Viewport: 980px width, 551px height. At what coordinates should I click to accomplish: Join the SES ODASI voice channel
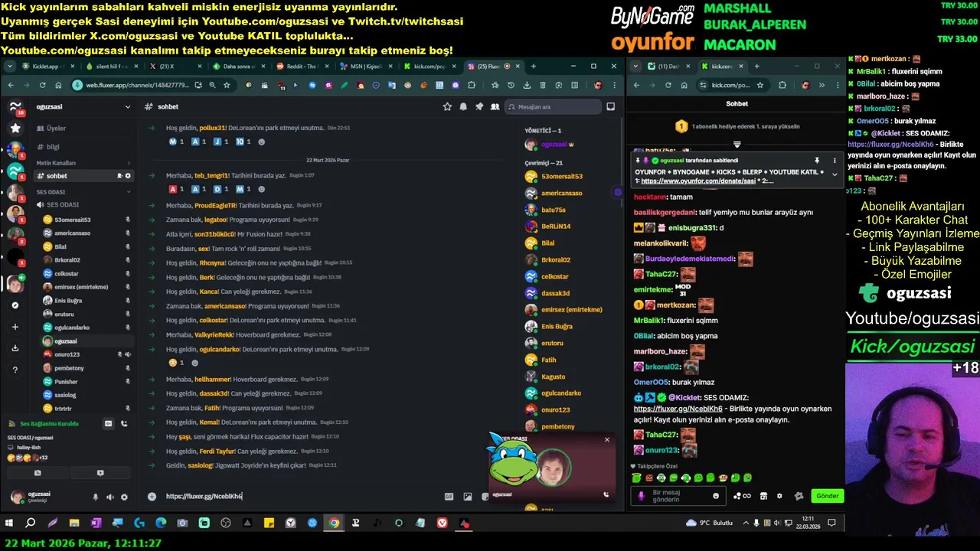(84, 205)
